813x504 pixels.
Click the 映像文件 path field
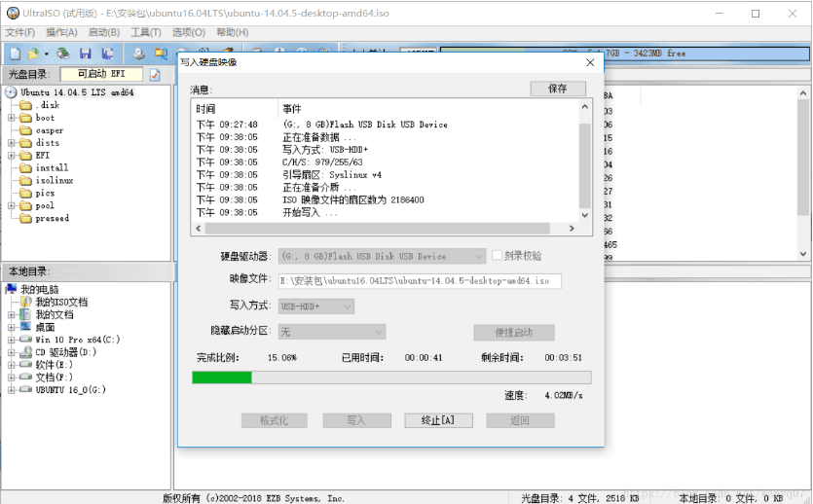tap(420, 281)
